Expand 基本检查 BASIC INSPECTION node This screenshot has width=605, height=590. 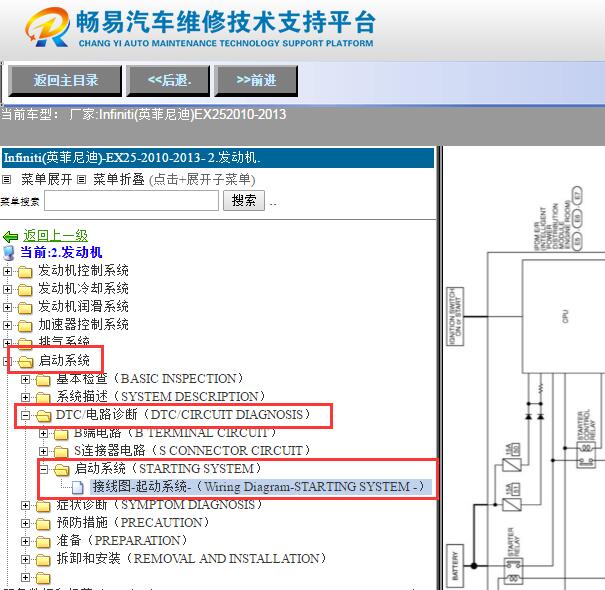[x=25, y=379]
